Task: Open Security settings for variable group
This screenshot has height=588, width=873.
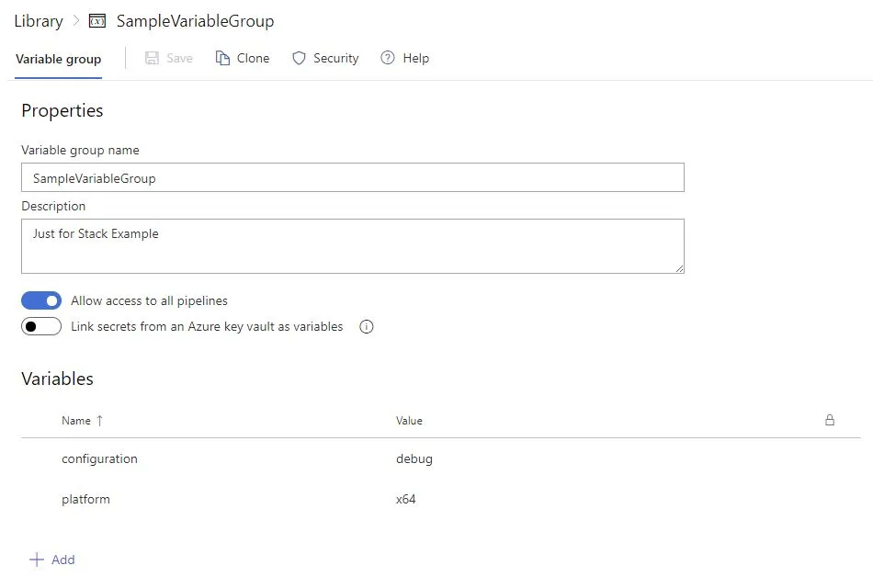Action: 325,58
